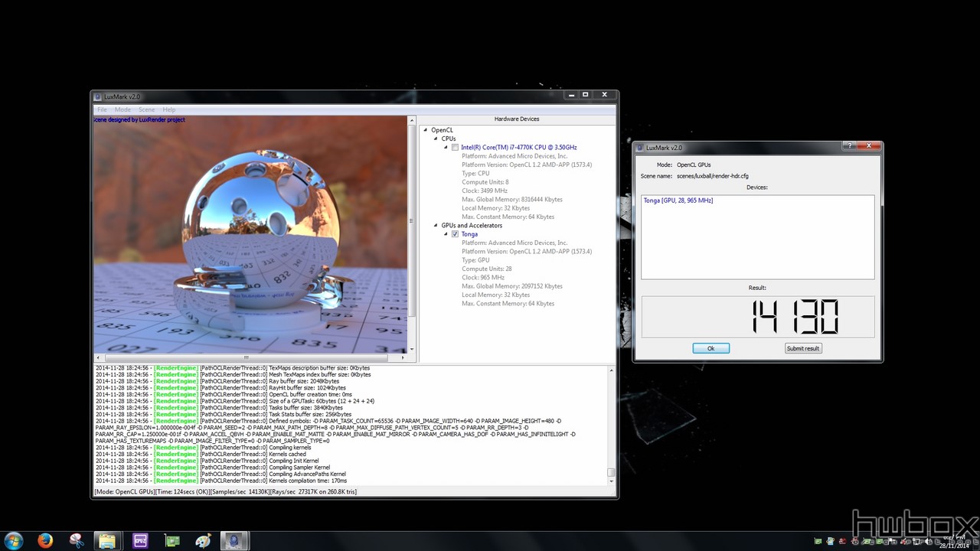The width and height of the screenshot is (980, 551).
Task: Click the 'Clock: 965 MHz' row
Action: [x=484, y=278]
